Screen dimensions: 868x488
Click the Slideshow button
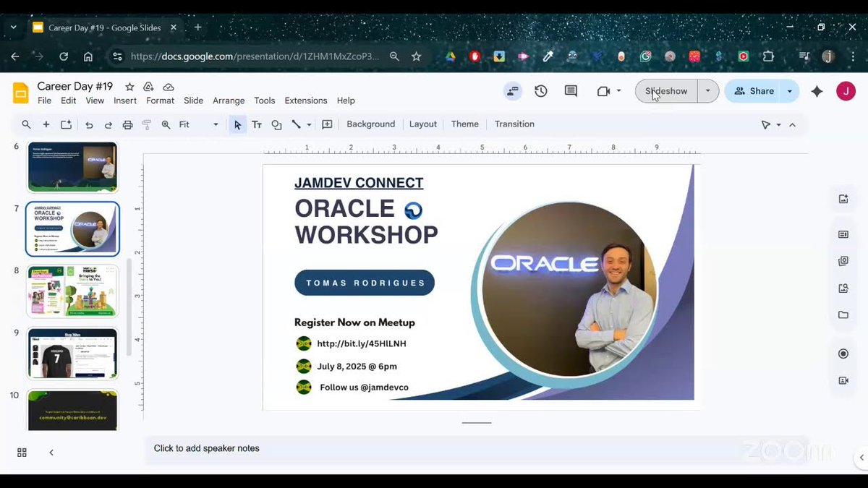point(666,91)
